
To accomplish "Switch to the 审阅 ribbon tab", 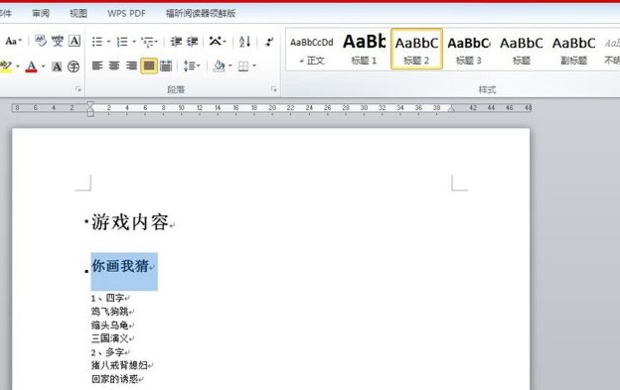I will click(x=41, y=13).
